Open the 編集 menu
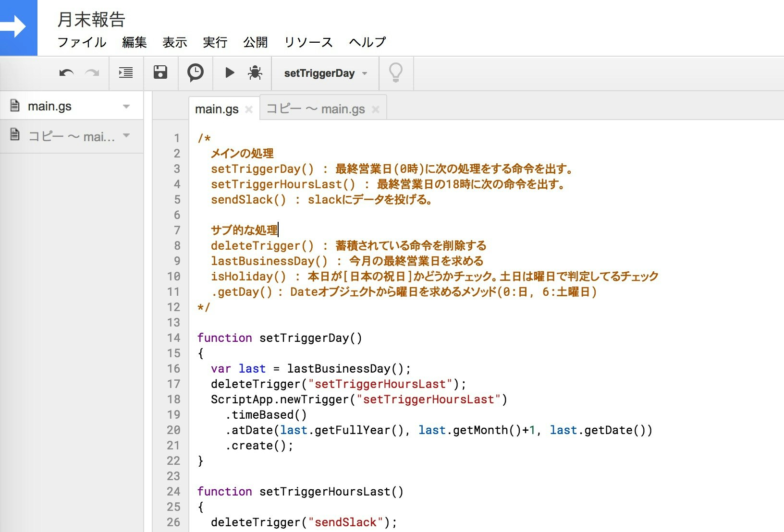Viewport: 784px width, 532px height. tap(134, 42)
